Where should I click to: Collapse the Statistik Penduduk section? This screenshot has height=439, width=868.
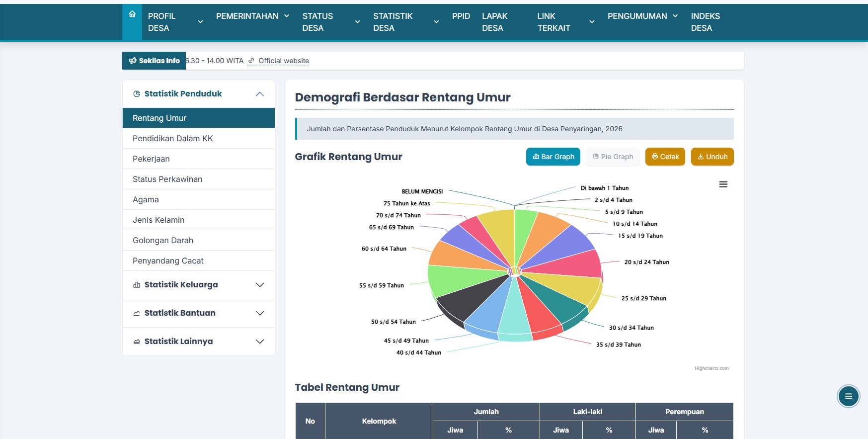coord(260,94)
